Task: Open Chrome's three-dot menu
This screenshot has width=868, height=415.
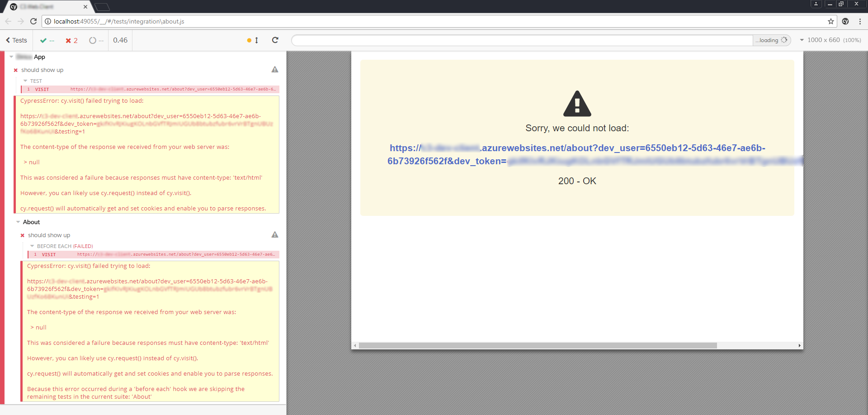Action: click(859, 21)
